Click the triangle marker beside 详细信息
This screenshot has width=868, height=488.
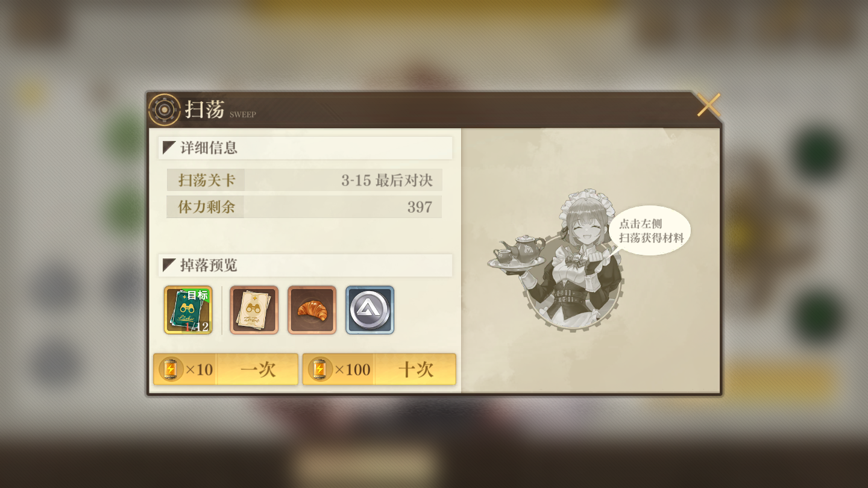click(169, 148)
